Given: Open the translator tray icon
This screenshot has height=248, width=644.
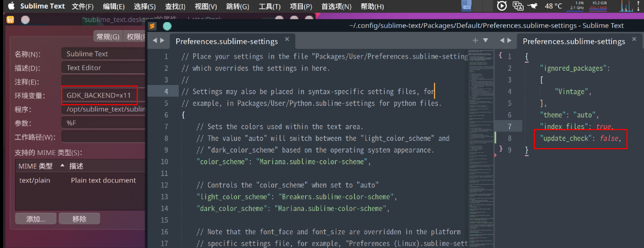Looking at the screenshot, I should pyautogui.click(x=518, y=6).
